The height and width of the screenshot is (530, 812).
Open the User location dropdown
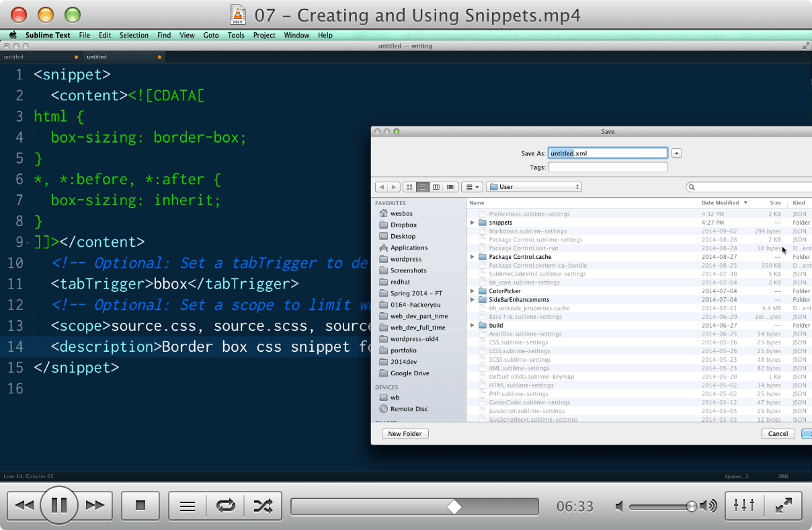(x=534, y=186)
